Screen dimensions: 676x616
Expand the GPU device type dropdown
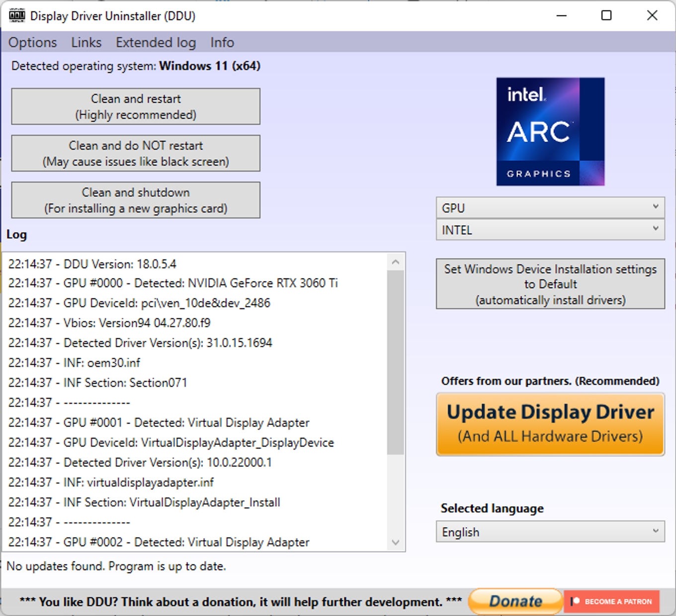(550, 208)
